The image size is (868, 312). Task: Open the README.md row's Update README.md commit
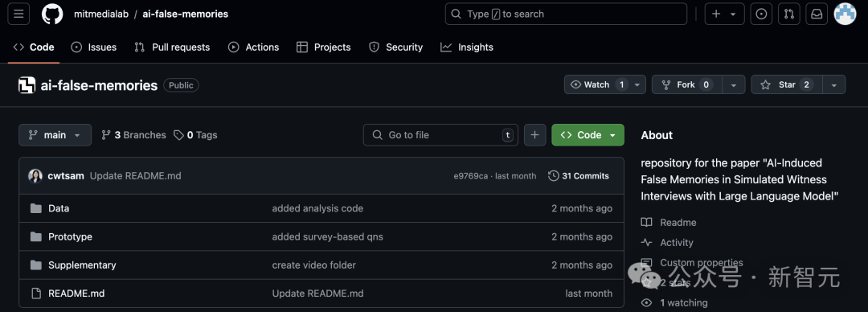317,294
